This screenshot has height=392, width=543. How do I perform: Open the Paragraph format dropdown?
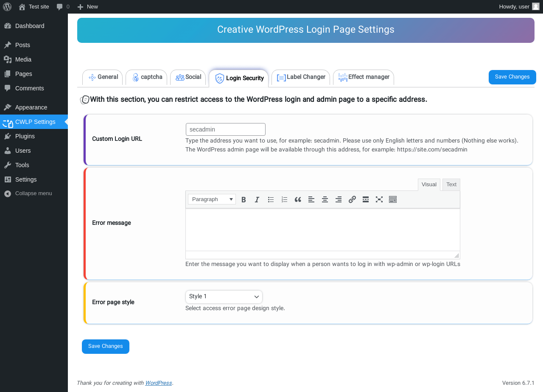212,199
